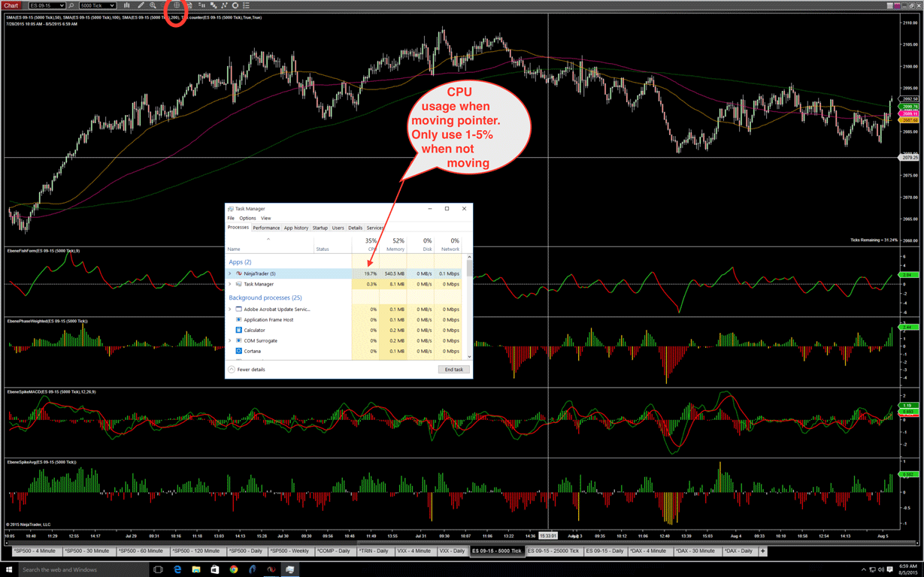Collapse with Fewer details toggle
This screenshot has height=577, width=924.
[x=247, y=370]
